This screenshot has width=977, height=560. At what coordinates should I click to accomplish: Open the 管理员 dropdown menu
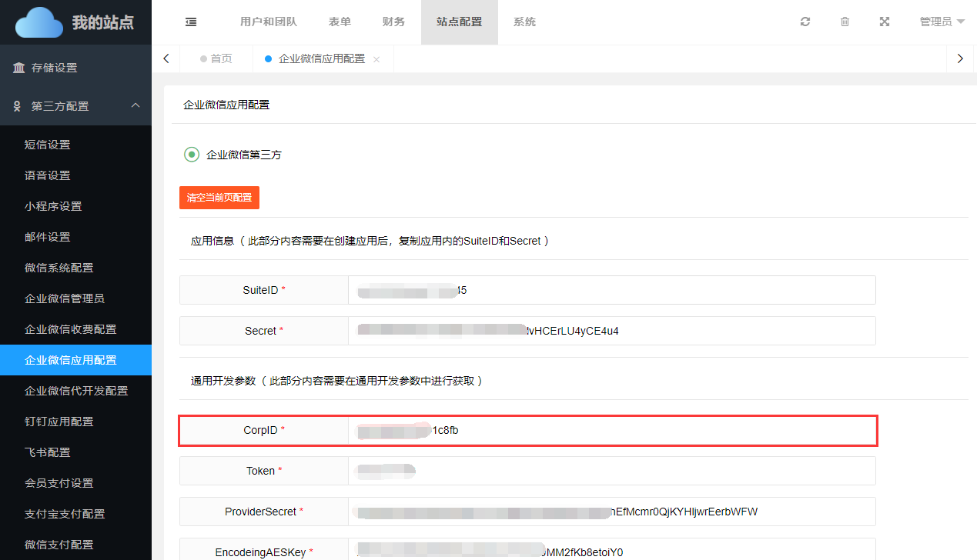942,22
